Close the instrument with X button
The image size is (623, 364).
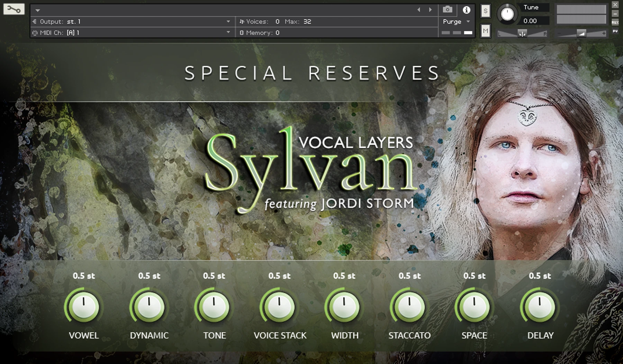[x=615, y=5]
